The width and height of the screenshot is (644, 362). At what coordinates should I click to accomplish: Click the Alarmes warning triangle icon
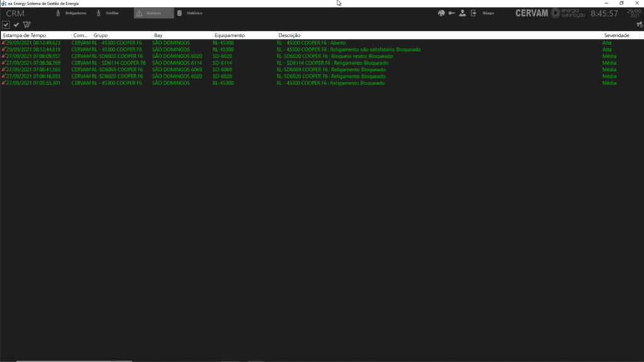[139, 13]
